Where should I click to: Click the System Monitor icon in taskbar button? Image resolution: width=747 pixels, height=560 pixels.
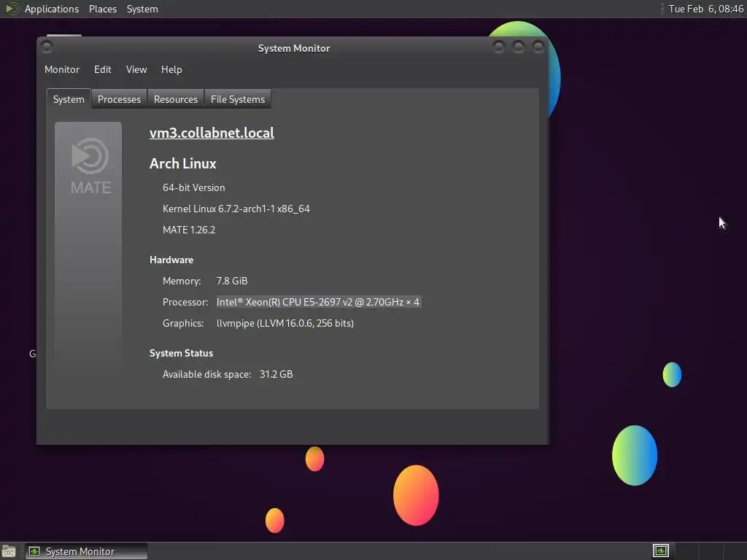coord(34,551)
